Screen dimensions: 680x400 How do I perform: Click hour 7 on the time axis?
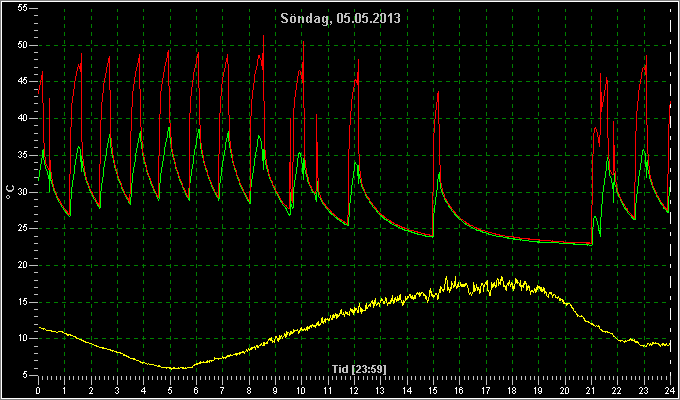(x=222, y=390)
